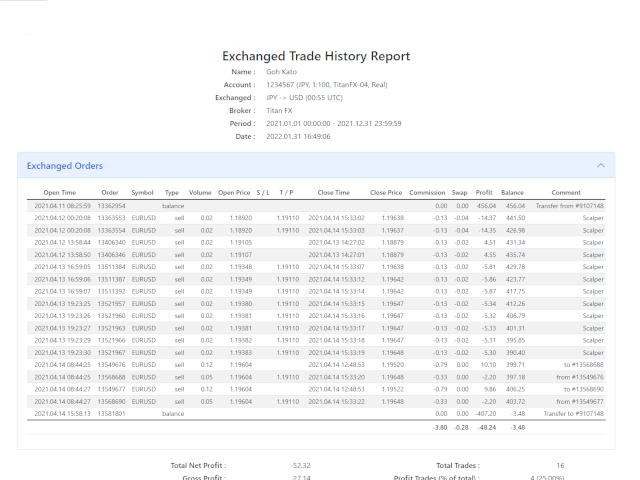Click close time 2021.04.13 14:27:02
Viewport: 640px width, 480px height.
click(336, 242)
